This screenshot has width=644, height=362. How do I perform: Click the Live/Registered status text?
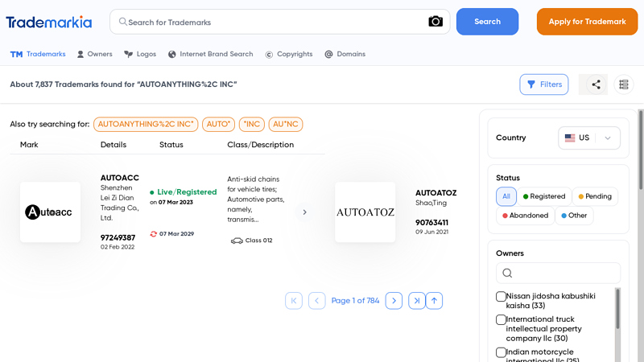(187, 192)
